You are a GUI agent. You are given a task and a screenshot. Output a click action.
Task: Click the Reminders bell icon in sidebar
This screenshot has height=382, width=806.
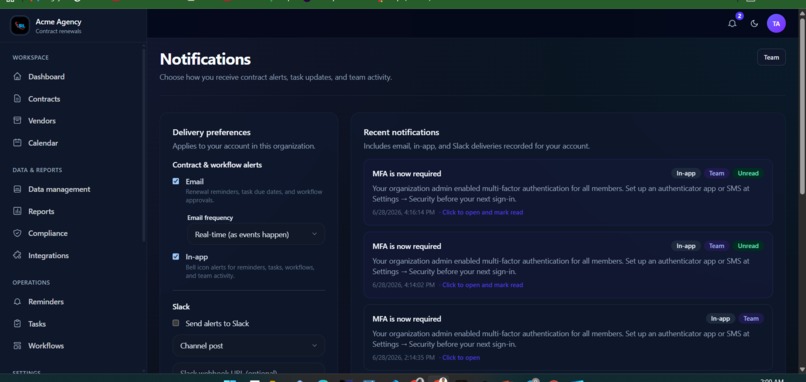point(17,302)
